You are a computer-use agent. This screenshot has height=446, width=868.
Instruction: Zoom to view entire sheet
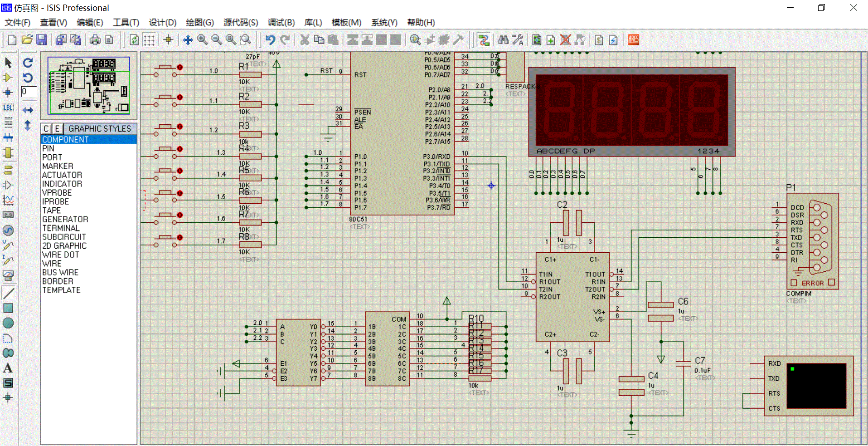[x=231, y=40]
